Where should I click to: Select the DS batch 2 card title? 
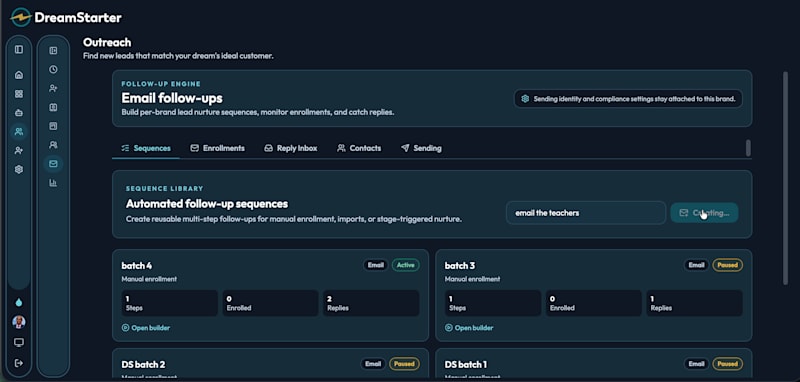[143, 364]
